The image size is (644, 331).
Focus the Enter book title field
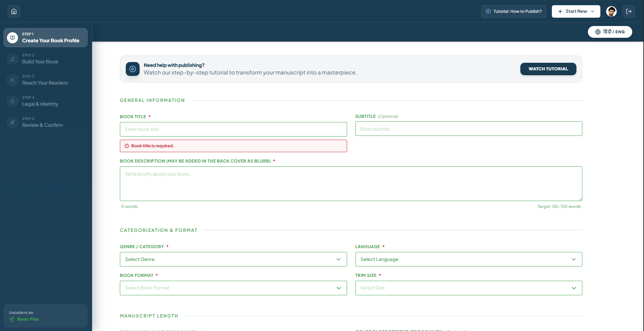[233, 129]
